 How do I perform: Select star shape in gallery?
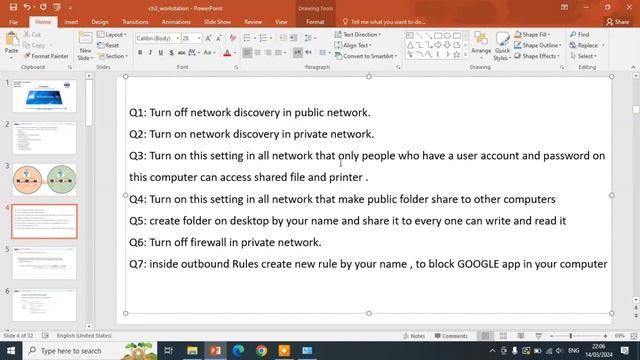point(457,54)
